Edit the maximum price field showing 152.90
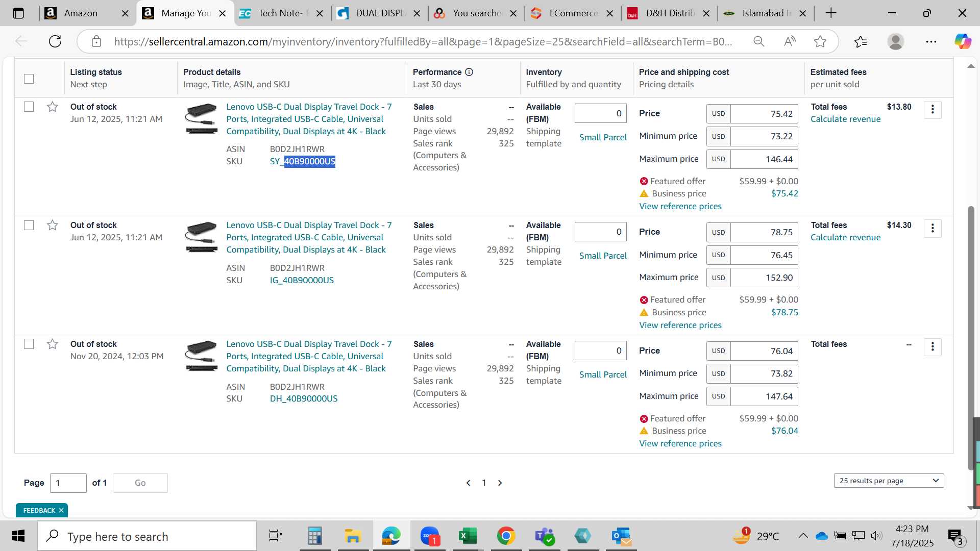Image resolution: width=980 pixels, height=551 pixels. pyautogui.click(x=764, y=278)
